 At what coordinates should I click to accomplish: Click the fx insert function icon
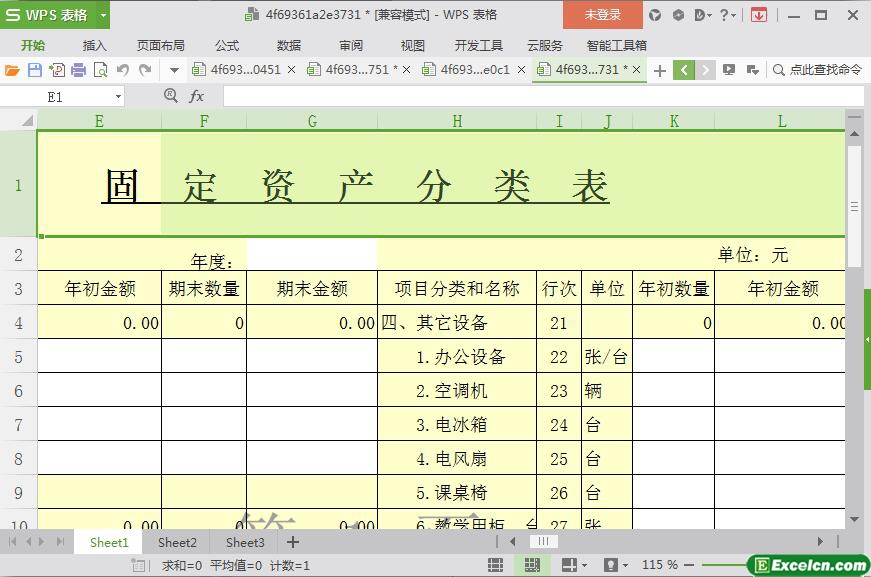197,96
